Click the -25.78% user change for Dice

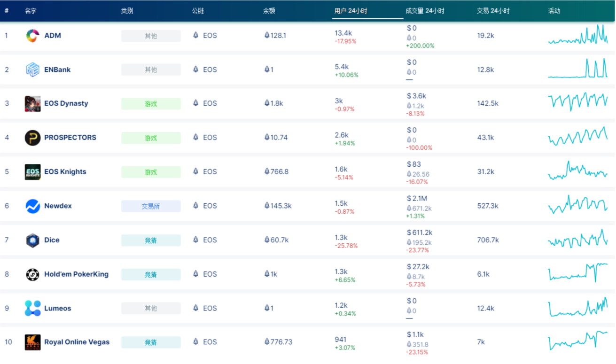click(x=346, y=246)
